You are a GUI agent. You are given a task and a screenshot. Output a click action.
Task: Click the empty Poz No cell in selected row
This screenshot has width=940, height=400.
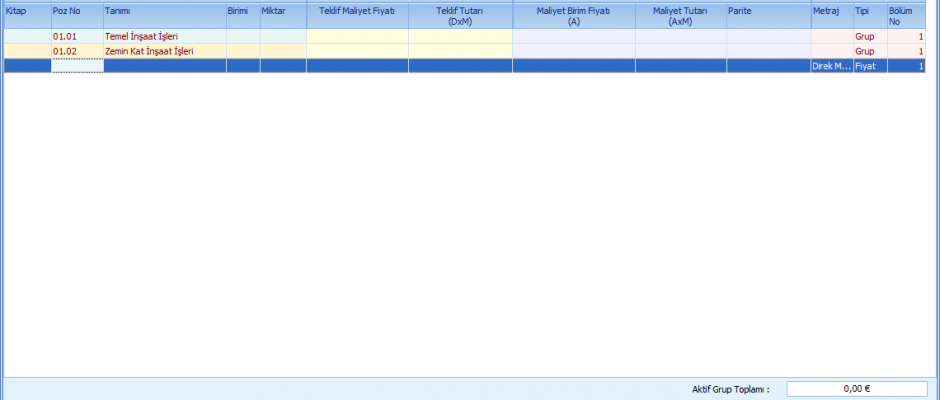pyautogui.click(x=77, y=66)
